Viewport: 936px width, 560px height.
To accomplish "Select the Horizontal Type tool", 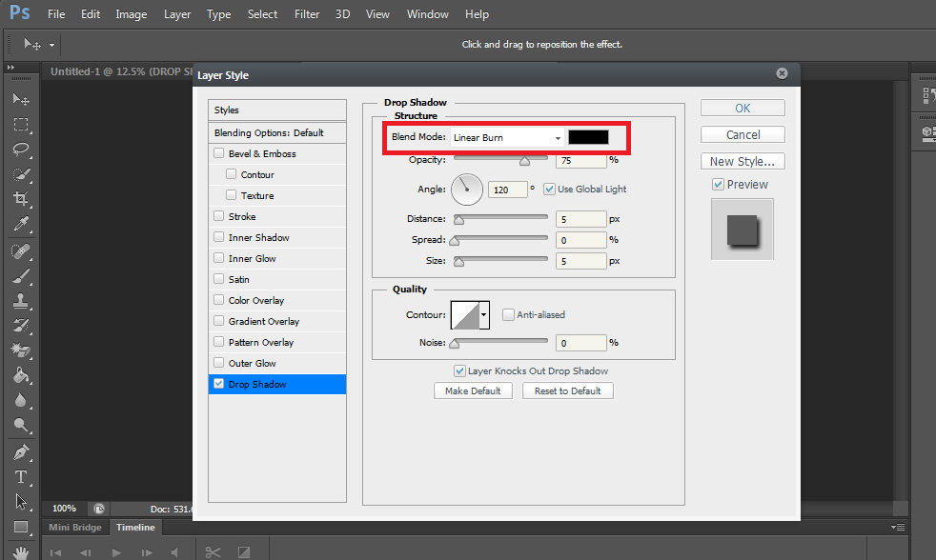I will pyautogui.click(x=21, y=477).
